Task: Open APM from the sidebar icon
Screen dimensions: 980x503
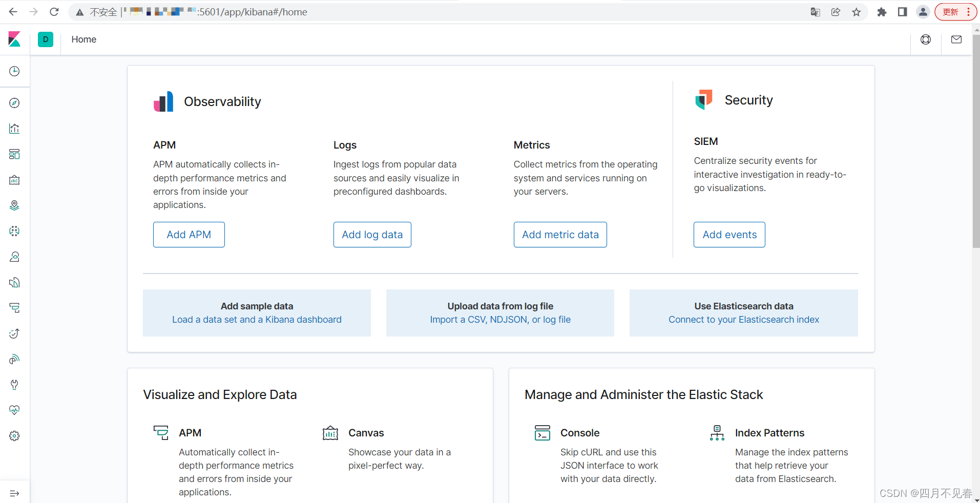Action: pyautogui.click(x=14, y=308)
